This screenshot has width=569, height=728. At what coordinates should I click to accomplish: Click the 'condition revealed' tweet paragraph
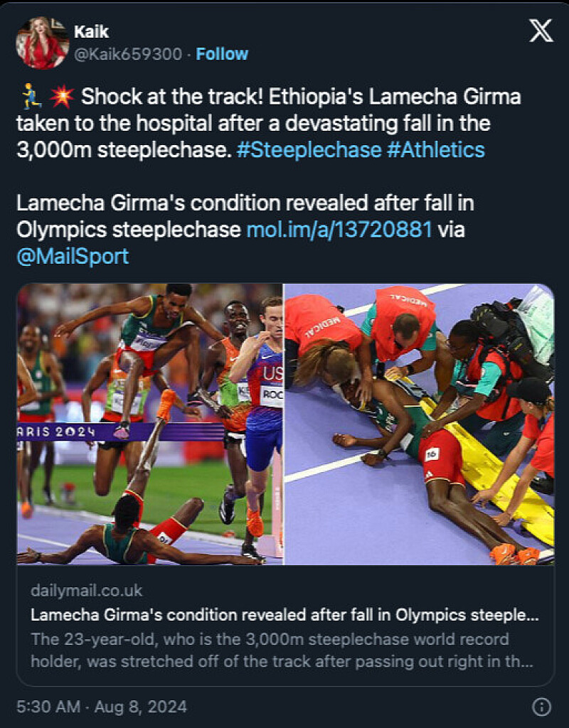(245, 230)
